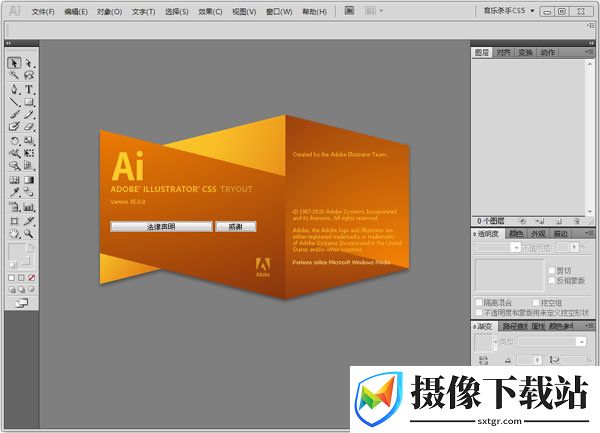Enable the 挖空组 checkbox
Image resolution: width=600 pixels, height=433 pixels.
(x=536, y=303)
